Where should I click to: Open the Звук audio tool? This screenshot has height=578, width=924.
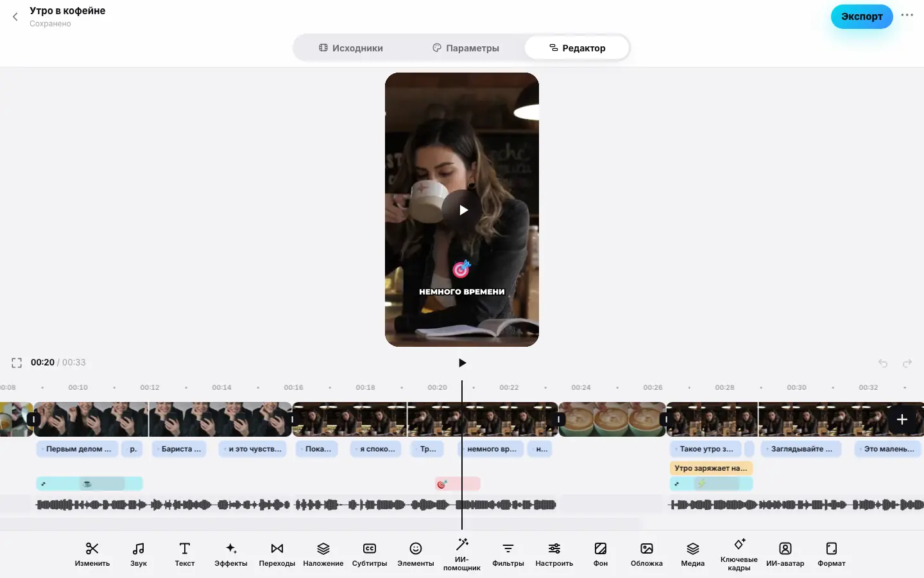[139, 555]
